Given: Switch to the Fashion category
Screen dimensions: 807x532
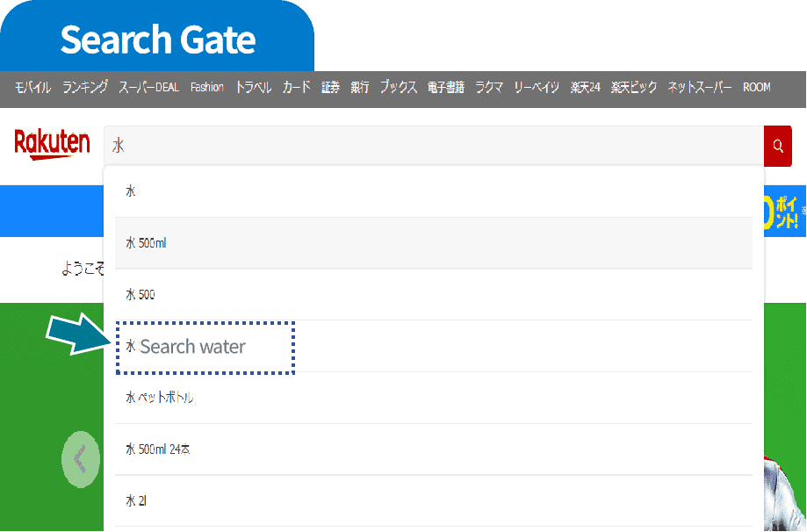Looking at the screenshot, I should (206, 88).
